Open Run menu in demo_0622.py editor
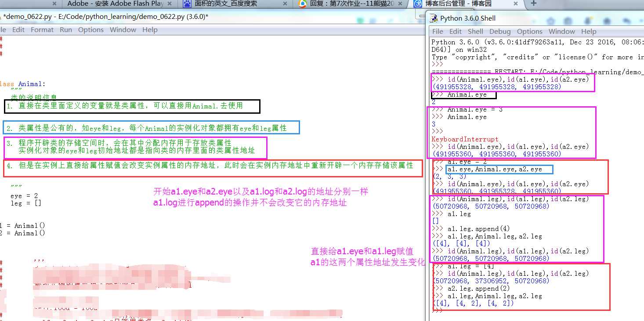Screen dimensions: 644x321 66,30
